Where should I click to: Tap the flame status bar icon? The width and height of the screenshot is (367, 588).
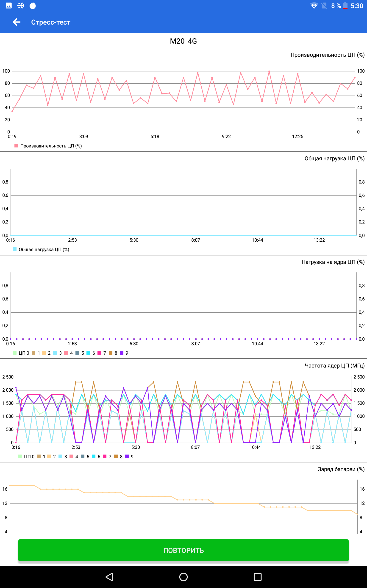[x=33, y=6]
